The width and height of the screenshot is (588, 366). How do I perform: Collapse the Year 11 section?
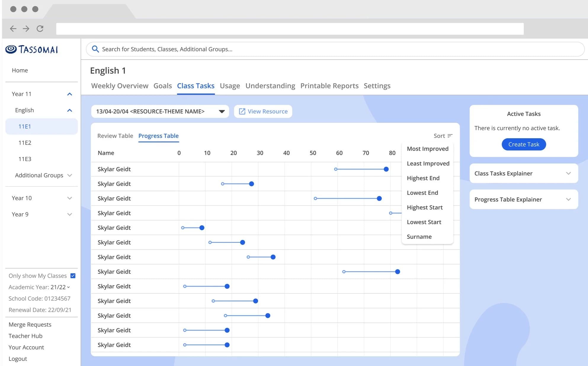(70, 94)
